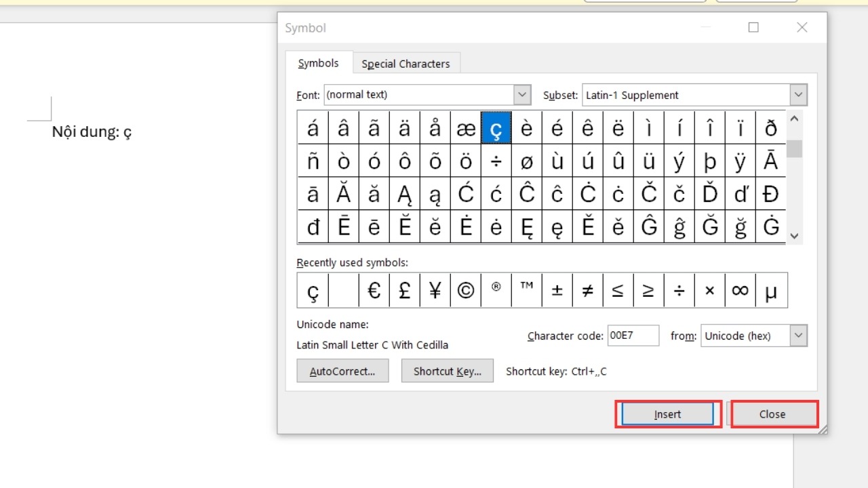Close the Symbol dialog with the X button

click(802, 27)
